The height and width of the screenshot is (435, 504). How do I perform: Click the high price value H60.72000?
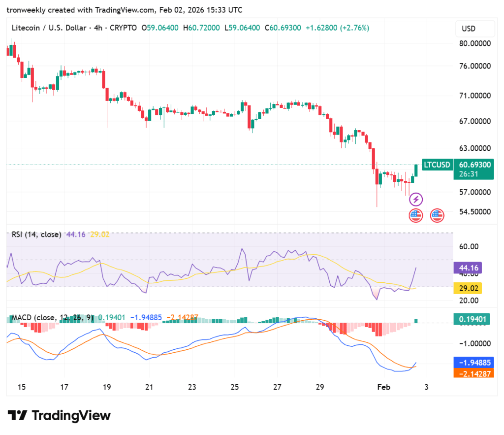pos(201,28)
